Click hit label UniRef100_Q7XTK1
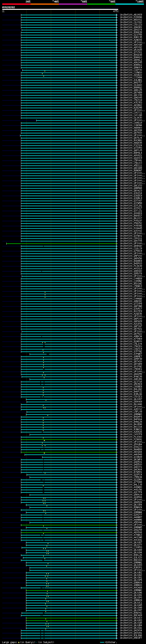 click(x=131, y=52)
